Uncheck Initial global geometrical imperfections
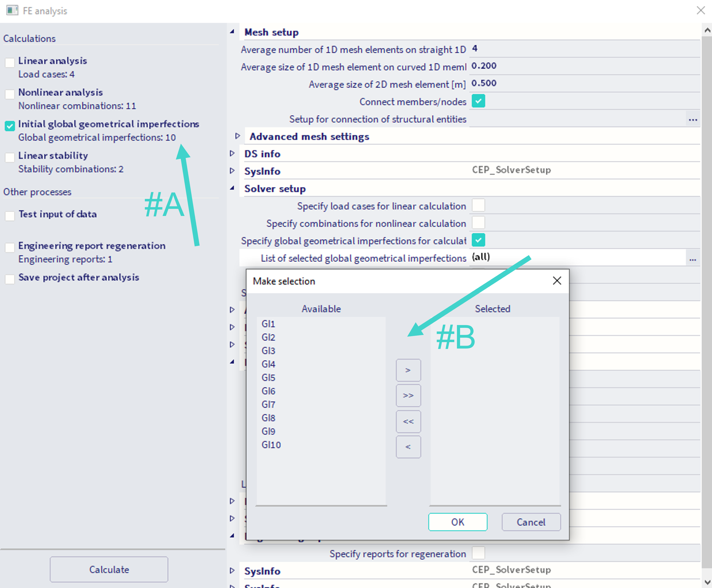 coord(10,126)
